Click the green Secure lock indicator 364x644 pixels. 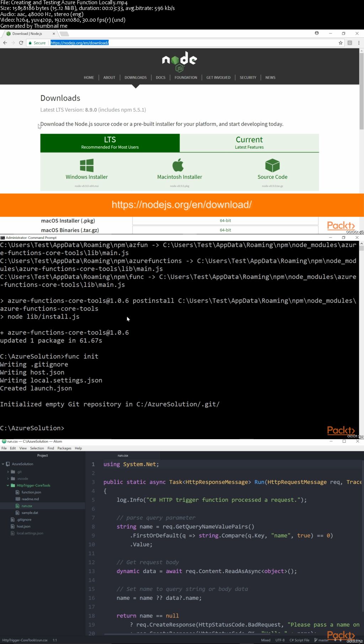click(x=37, y=43)
